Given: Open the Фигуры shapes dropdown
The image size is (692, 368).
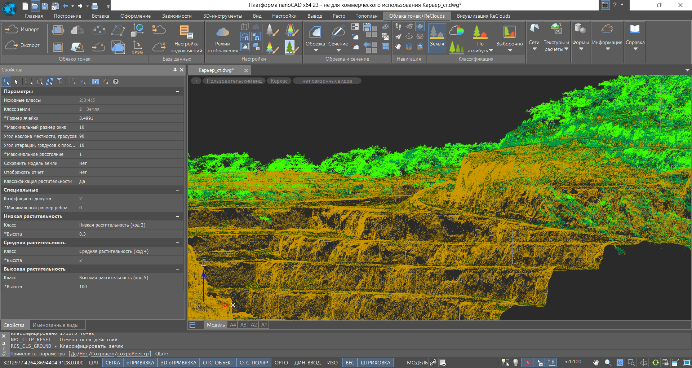Looking at the screenshot, I should (x=580, y=38).
